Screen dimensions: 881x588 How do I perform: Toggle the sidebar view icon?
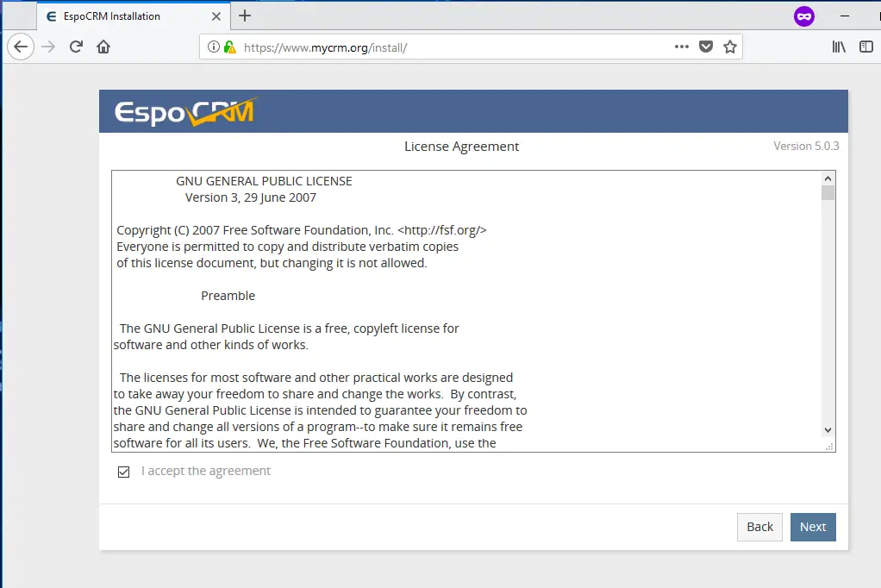click(866, 47)
